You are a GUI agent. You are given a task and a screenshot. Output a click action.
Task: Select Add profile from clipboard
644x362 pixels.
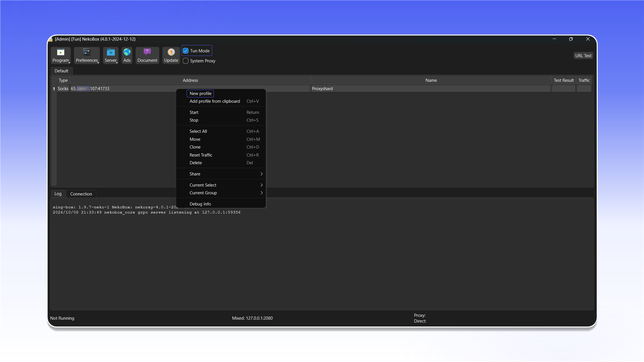click(x=221, y=101)
